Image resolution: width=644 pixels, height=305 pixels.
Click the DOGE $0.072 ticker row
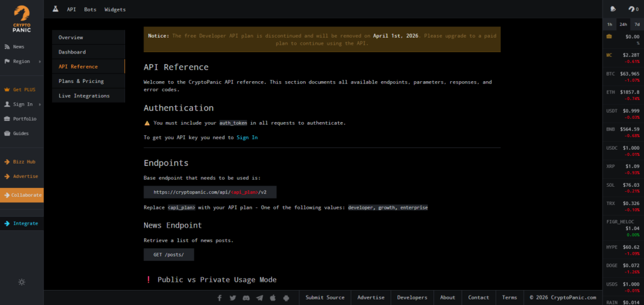(x=623, y=269)
